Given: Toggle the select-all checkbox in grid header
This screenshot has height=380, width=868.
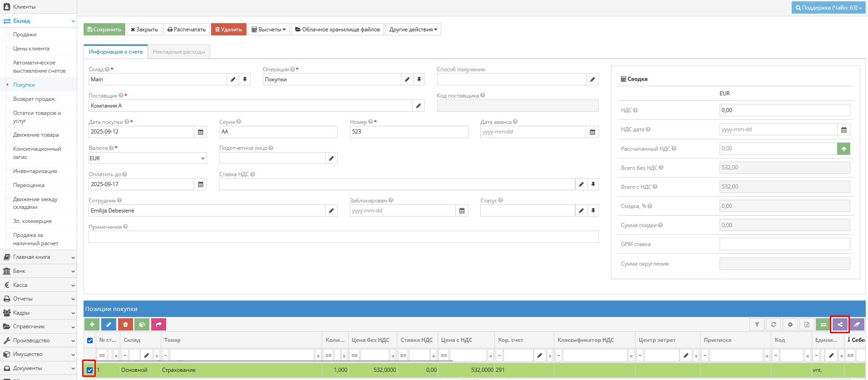Looking at the screenshot, I should point(90,340).
